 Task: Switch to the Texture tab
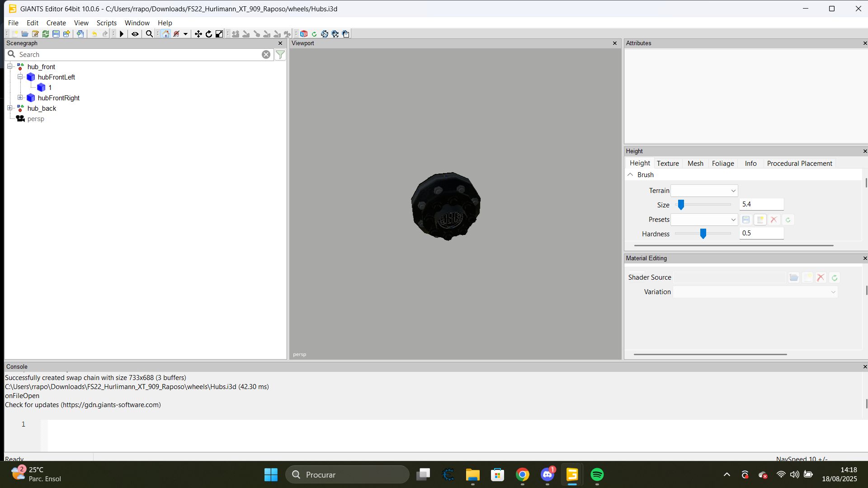(668, 164)
